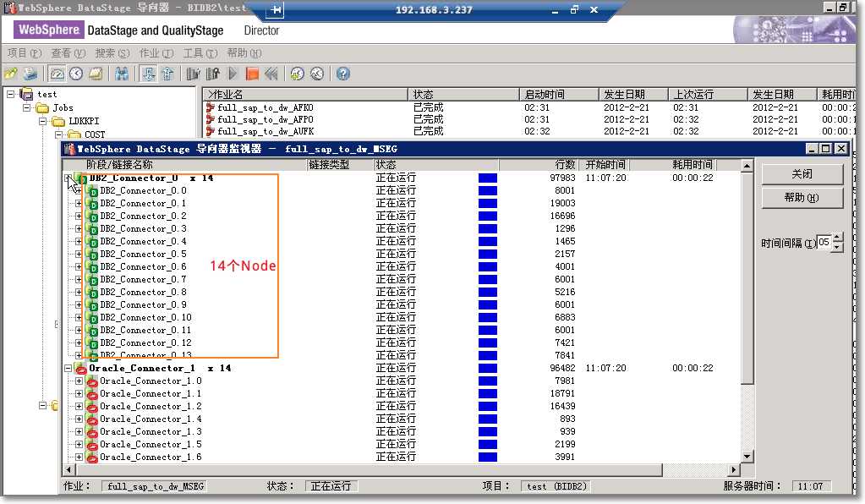
Task: Click the sort descending toolbar icon
Action: [167, 74]
